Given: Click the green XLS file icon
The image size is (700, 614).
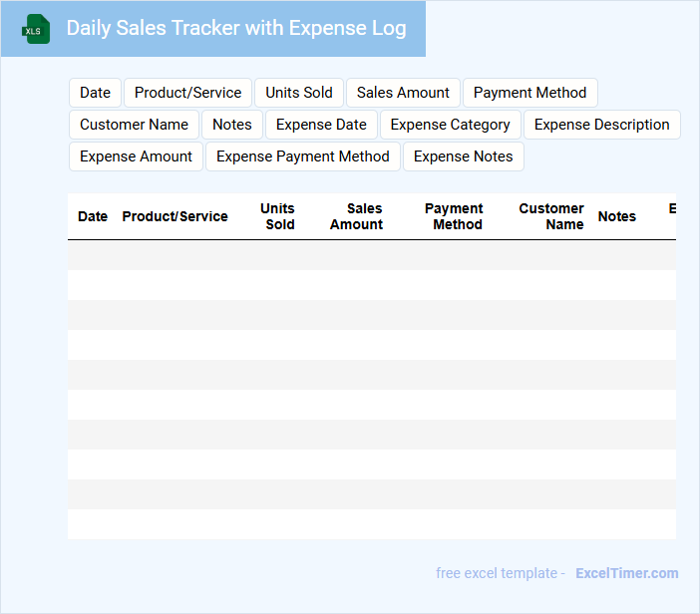Looking at the screenshot, I should point(36,29).
